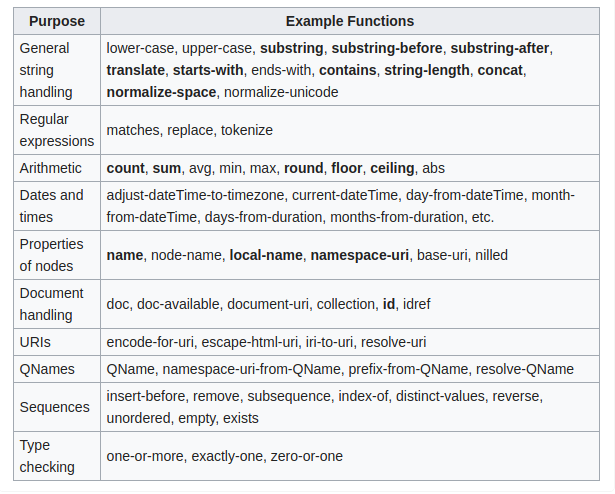
Task: Click the Example Functions column header
Action: [x=350, y=21]
